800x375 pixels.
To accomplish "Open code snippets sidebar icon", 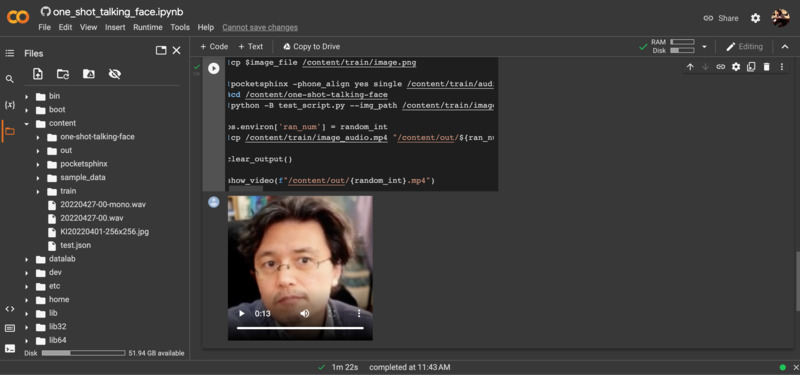I will 10,309.
